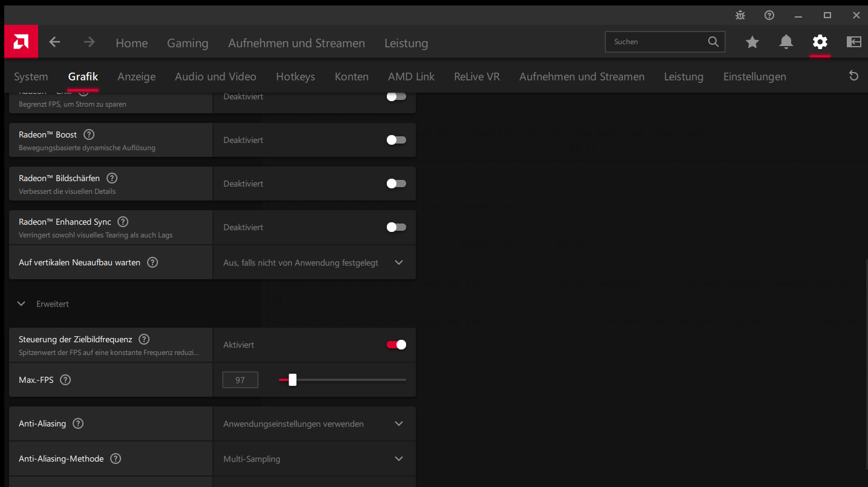
Task: Click 'Bewegungsbasierte dynamische Auflösung' description
Action: [x=87, y=148]
